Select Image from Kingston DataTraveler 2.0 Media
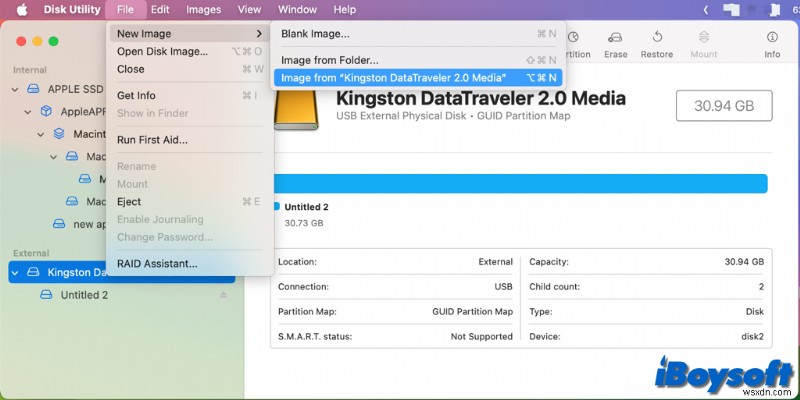The width and height of the screenshot is (800, 400). click(418, 78)
